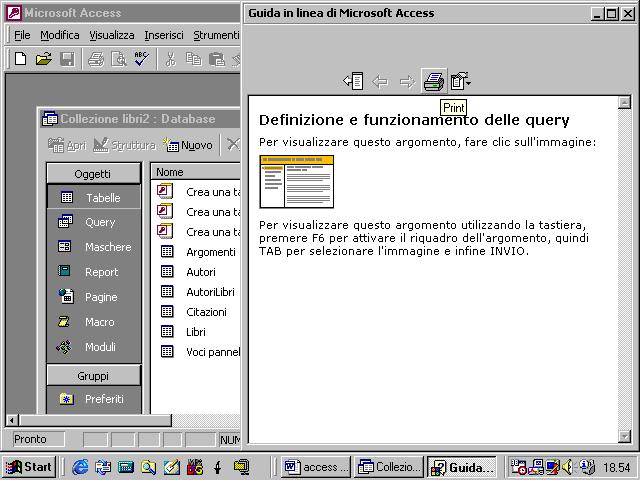Click the Moduli icon in Oggetti list
The height and width of the screenshot is (480, 640).
click(64, 347)
